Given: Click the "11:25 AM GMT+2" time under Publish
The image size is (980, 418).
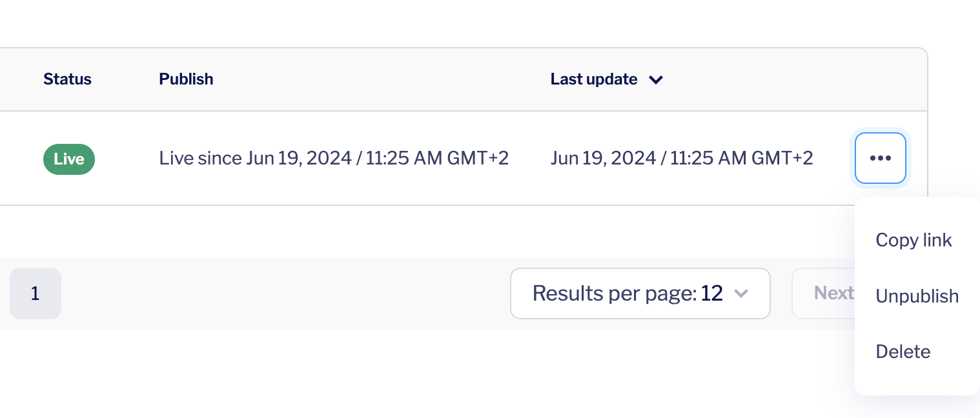Looking at the screenshot, I should point(437,158).
